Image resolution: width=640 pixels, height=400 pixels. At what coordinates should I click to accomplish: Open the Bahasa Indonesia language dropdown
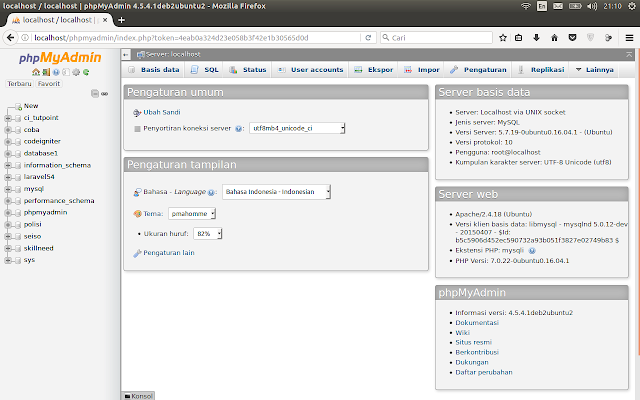(x=276, y=192)
